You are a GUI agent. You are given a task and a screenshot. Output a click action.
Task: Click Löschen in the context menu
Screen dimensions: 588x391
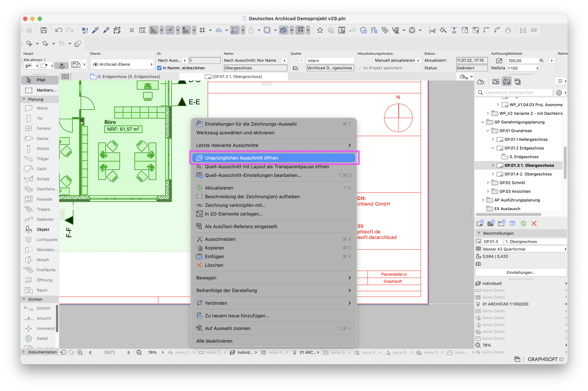point(273,265)
